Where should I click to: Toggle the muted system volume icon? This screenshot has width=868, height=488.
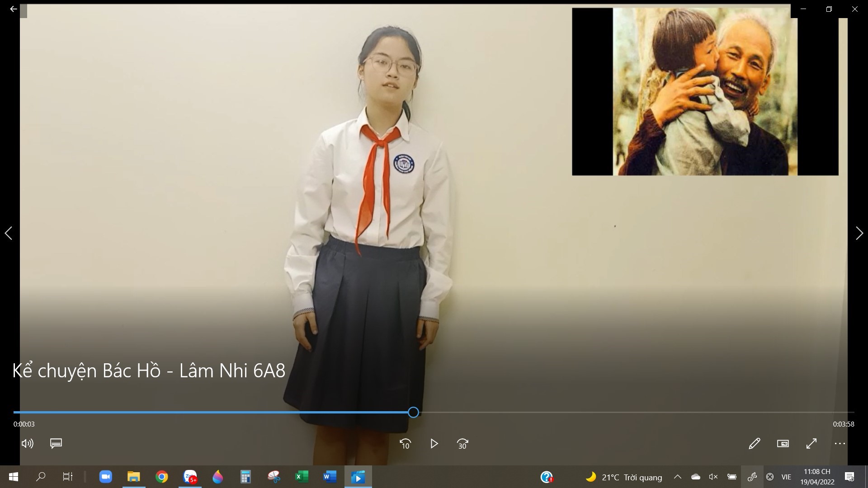point(713,477)
